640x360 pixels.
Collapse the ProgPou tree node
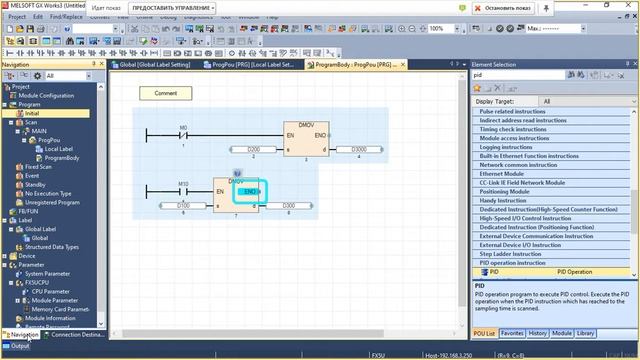(24, 140)
